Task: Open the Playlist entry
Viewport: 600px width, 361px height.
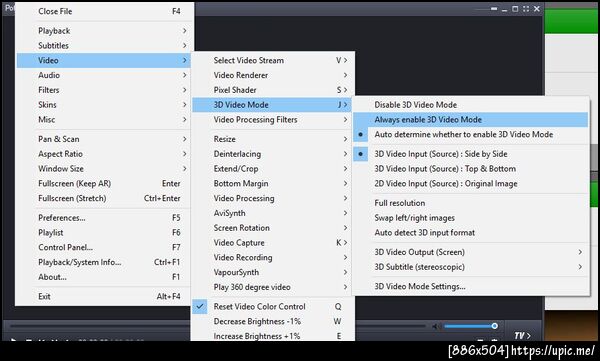Action: pyautogui.click(x=104, y=233)
